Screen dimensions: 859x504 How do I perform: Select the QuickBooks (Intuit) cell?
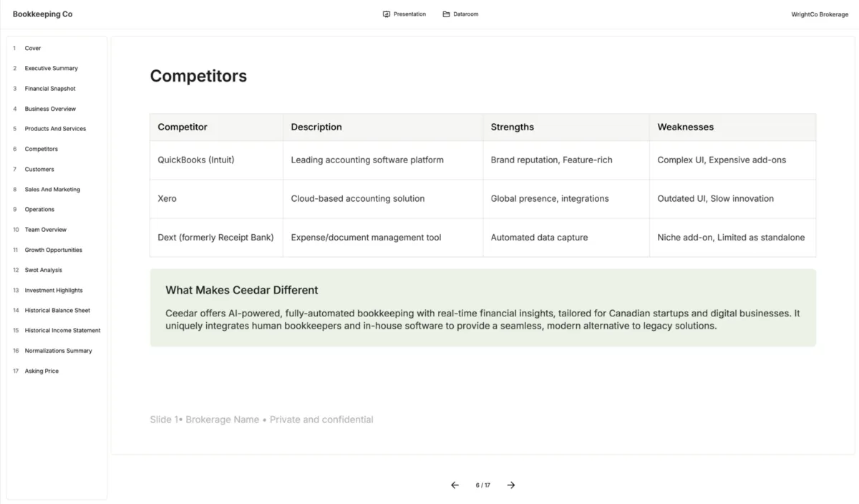point(216,160)
